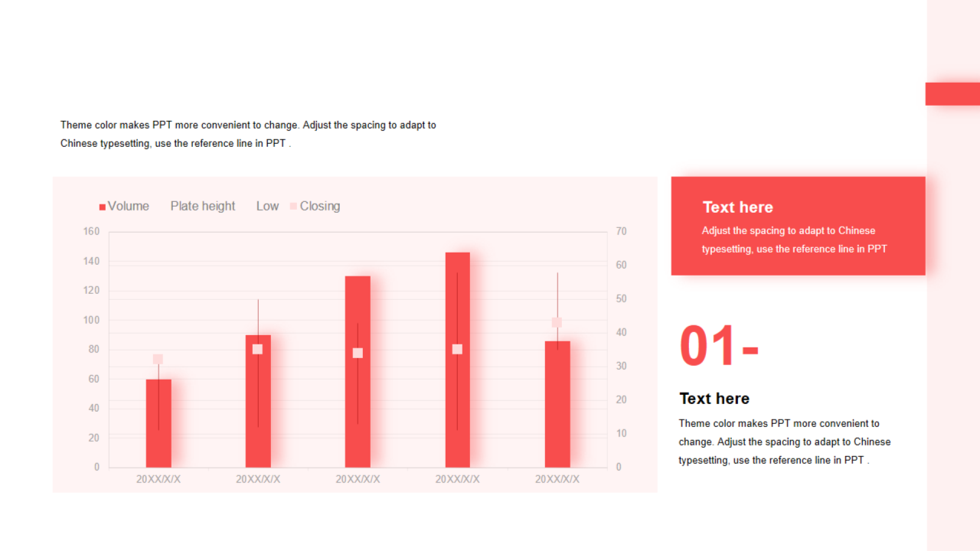Image resolution: width=980 pixels, height=551 pixels.
Task: Click the red box description text
Action: pos(795,240)
